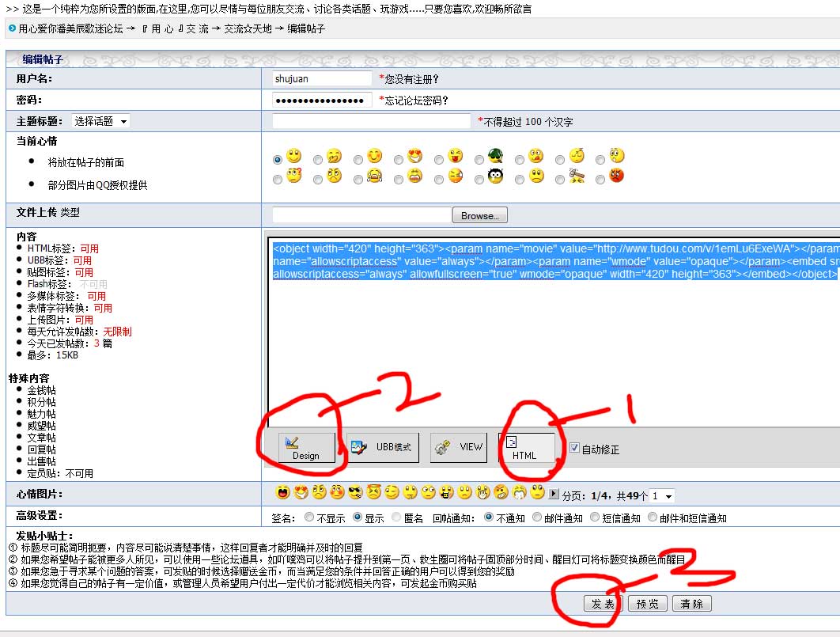Open the emoticon page number dropdown
The width and height of the screenshot is (840, 637).
[x=662, y=496]
